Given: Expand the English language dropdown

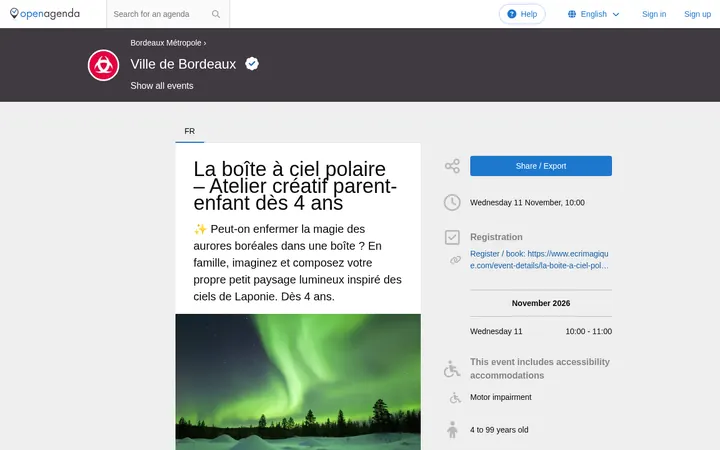Looking at the screenshot, I should tap(594, 14).
